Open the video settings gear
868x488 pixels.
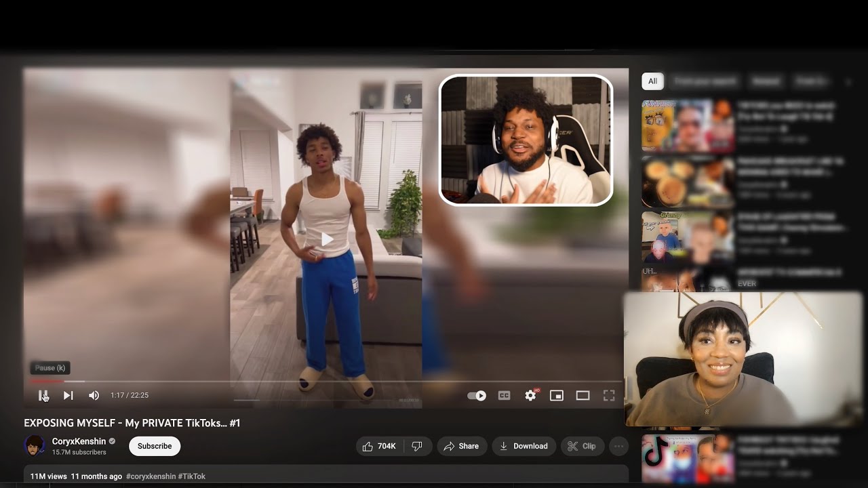(x=530, y=396)
